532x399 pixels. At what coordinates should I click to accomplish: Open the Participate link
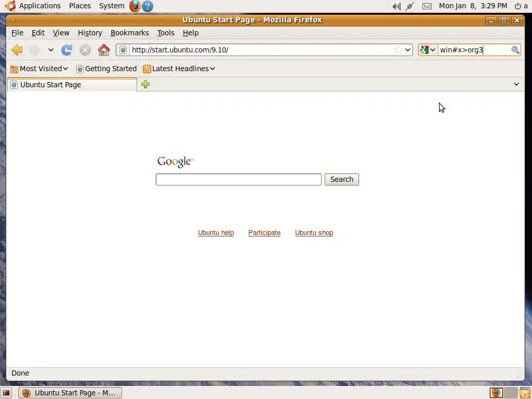[x=264, y=233]
